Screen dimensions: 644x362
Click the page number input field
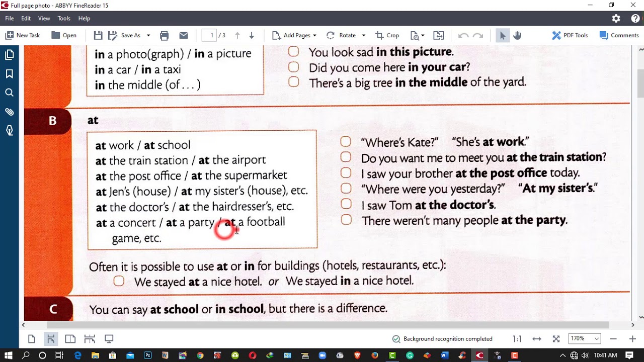[209, 35]
